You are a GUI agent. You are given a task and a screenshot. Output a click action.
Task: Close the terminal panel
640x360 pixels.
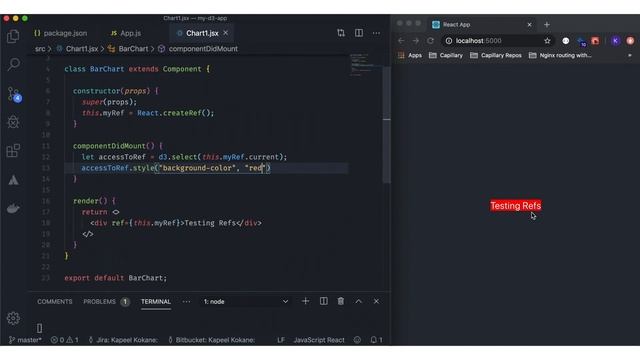coord(376,301)
